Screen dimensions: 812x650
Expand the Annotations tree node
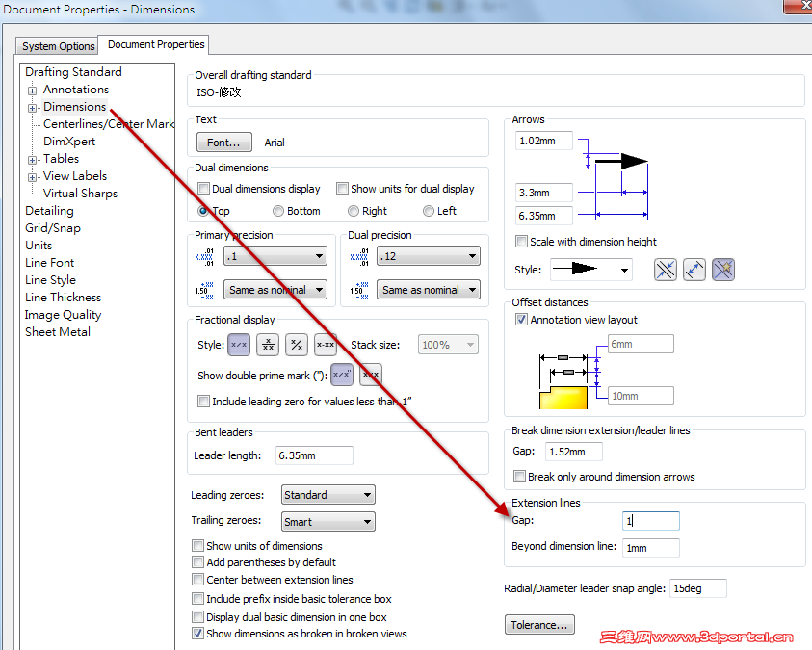tap(32, 91)
